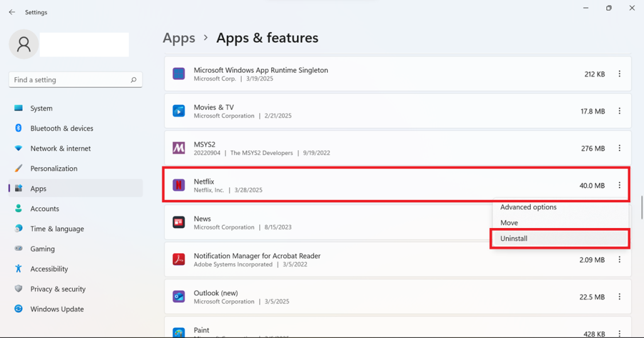644x338 pixels.
Task: Open three-dot menu for Paint
Action: 619,333
